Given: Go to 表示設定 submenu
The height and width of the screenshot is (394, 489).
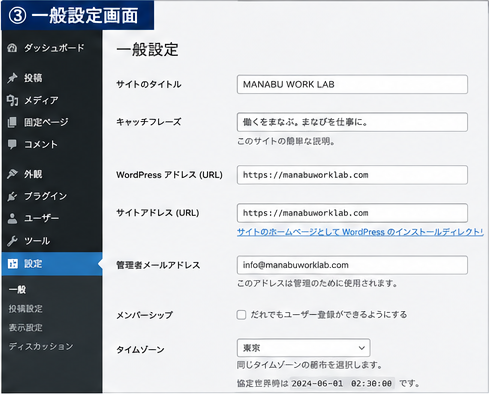Looking at the screenshot, I should (26, 328).
